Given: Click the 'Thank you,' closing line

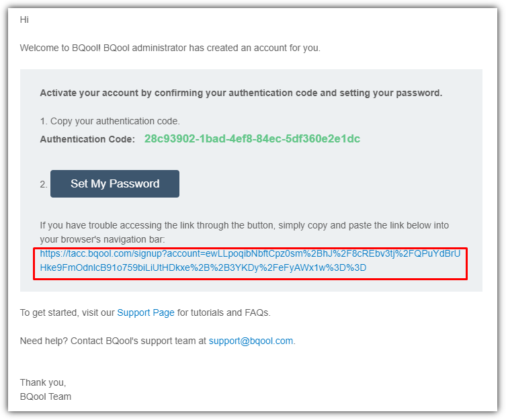Looking at the screenshot, I should 43,382.
